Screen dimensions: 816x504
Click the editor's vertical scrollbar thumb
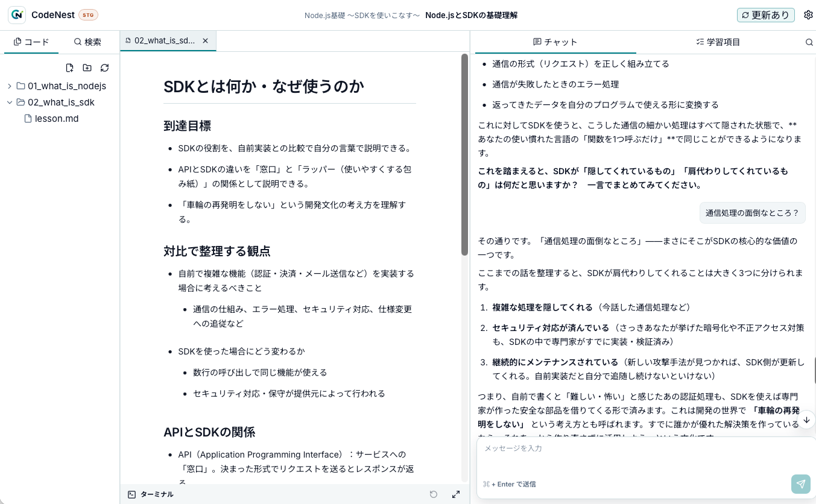coord(464,155)
